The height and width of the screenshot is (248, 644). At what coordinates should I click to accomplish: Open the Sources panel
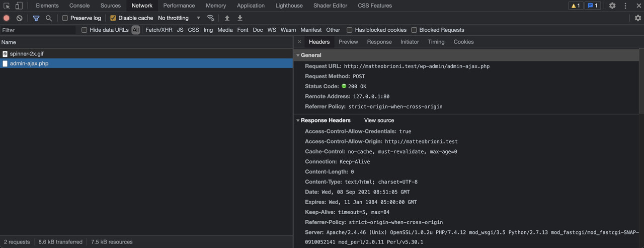click(111, 6)
